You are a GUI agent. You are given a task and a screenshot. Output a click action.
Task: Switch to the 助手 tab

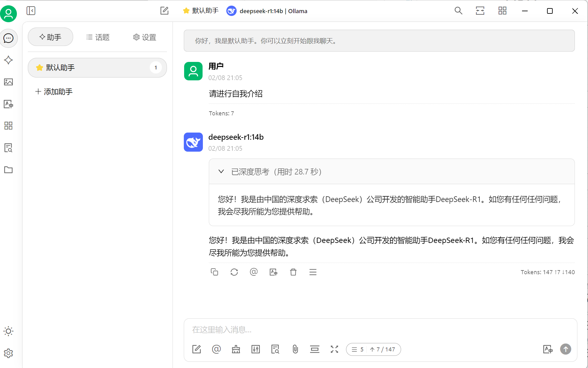50,37
